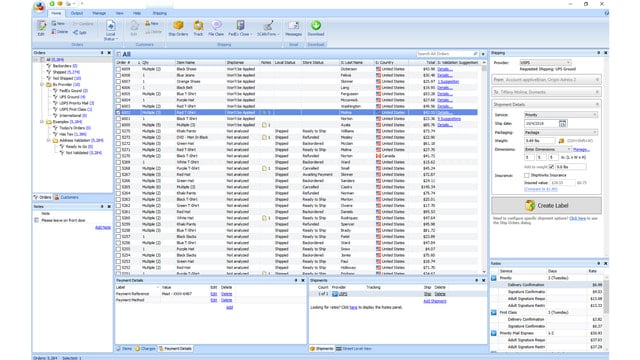Click the scale icon beside Weight field
640x360 pixels.
[561, 141]
